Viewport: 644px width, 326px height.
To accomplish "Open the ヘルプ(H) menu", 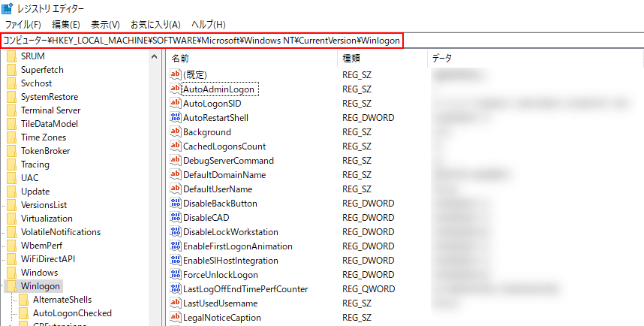I will pos(209,25).
